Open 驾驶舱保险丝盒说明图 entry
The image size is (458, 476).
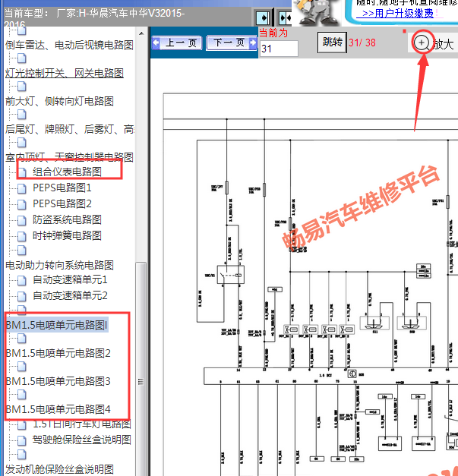coord(82,440)
